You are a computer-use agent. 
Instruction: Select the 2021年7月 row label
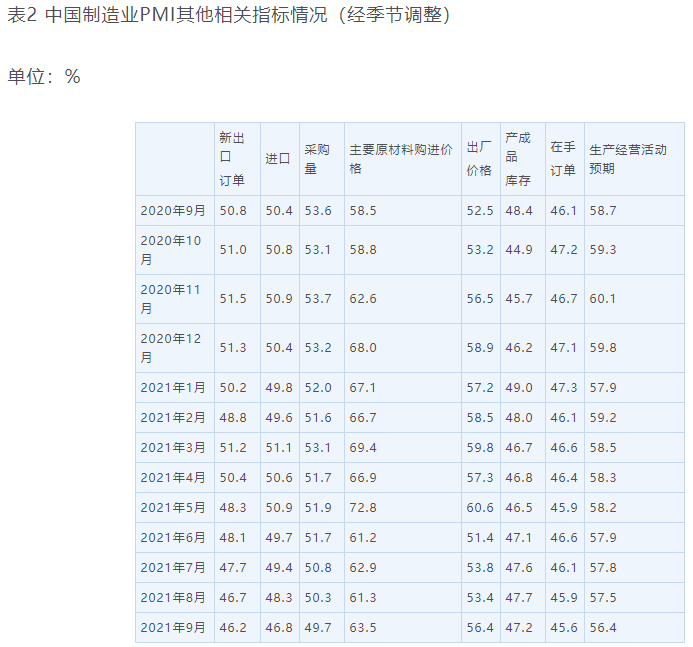(x=173, y=567)
